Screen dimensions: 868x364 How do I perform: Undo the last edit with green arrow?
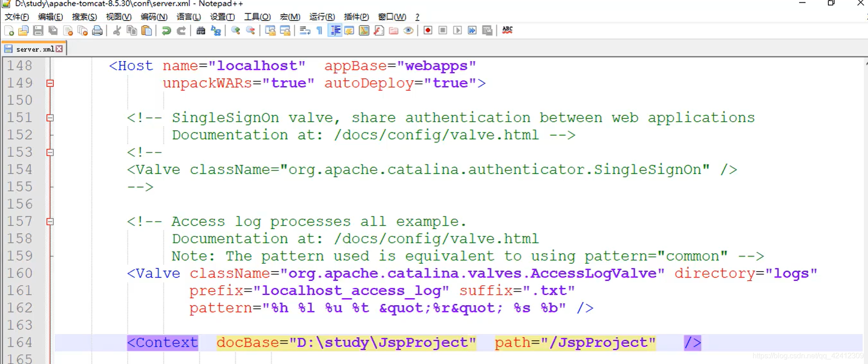tap(166, 31)
